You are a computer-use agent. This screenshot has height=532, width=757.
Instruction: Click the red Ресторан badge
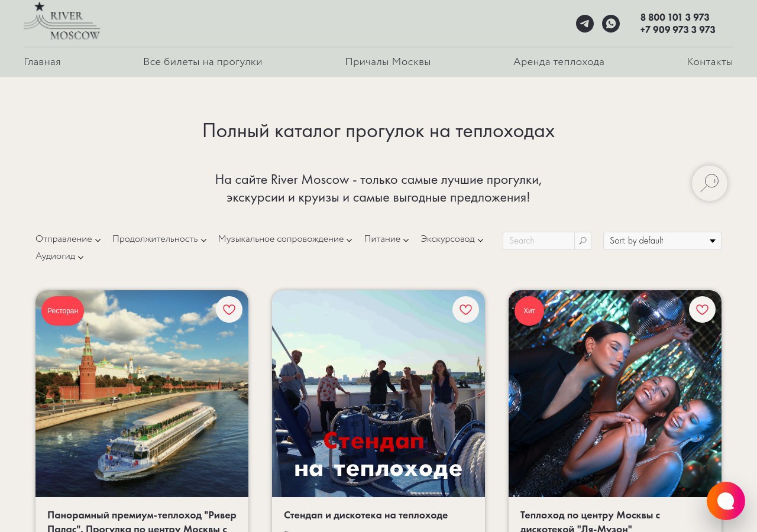[x=63, y=311]
